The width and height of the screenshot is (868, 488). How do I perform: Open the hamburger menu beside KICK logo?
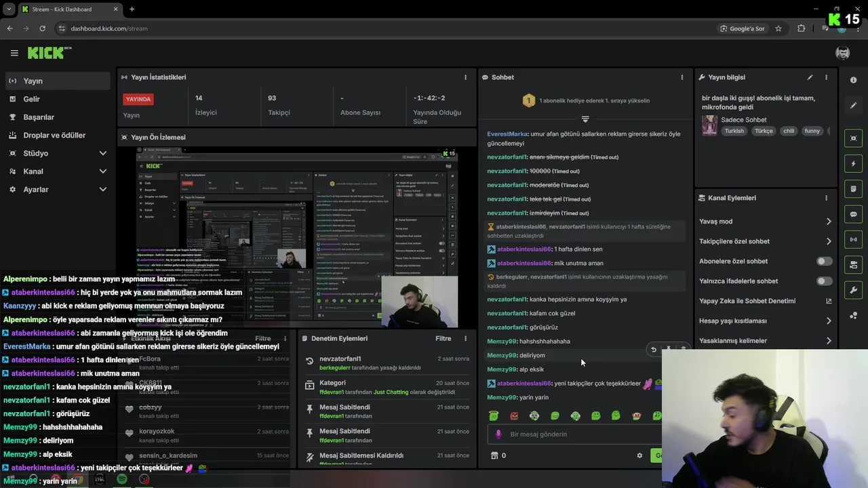point(14,53)
